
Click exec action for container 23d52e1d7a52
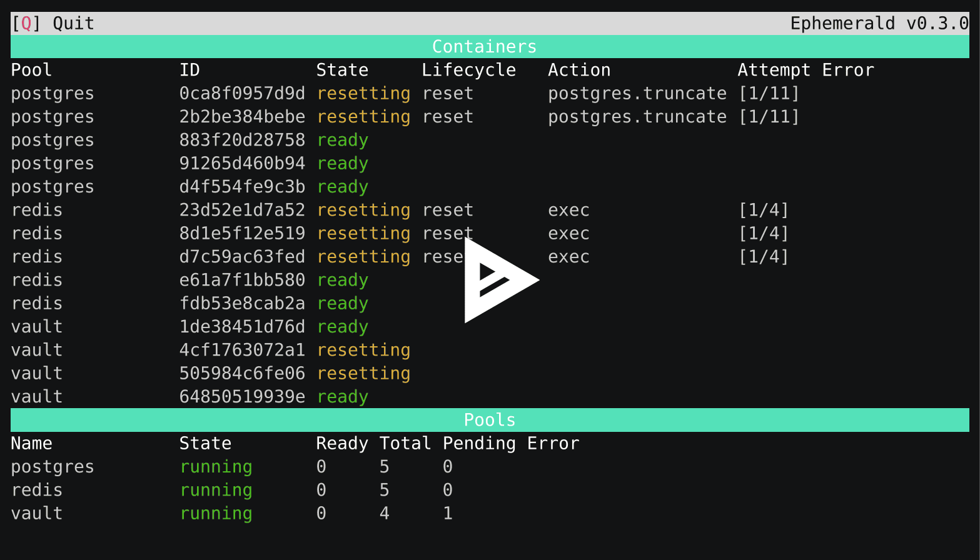[x=568, y=210]
